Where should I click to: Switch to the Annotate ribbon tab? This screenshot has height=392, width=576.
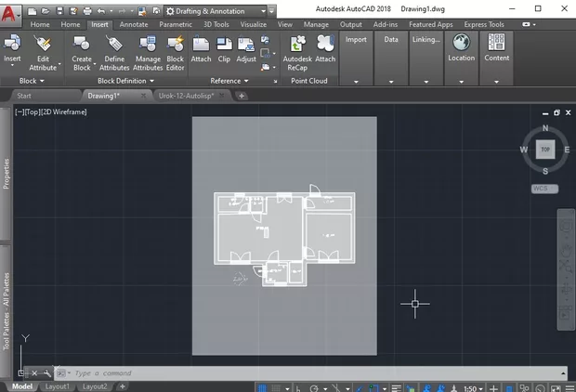tap(134, 24)
